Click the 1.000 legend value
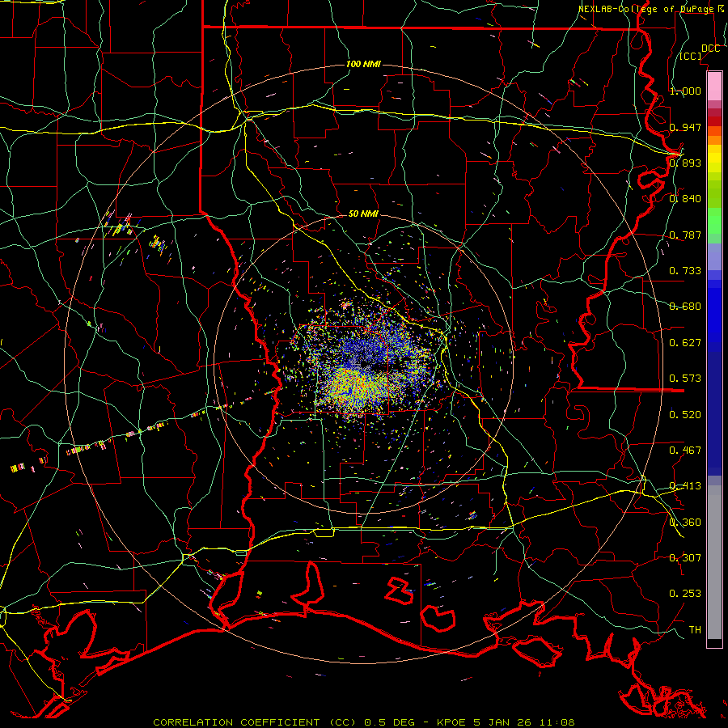 coord(685,91)
